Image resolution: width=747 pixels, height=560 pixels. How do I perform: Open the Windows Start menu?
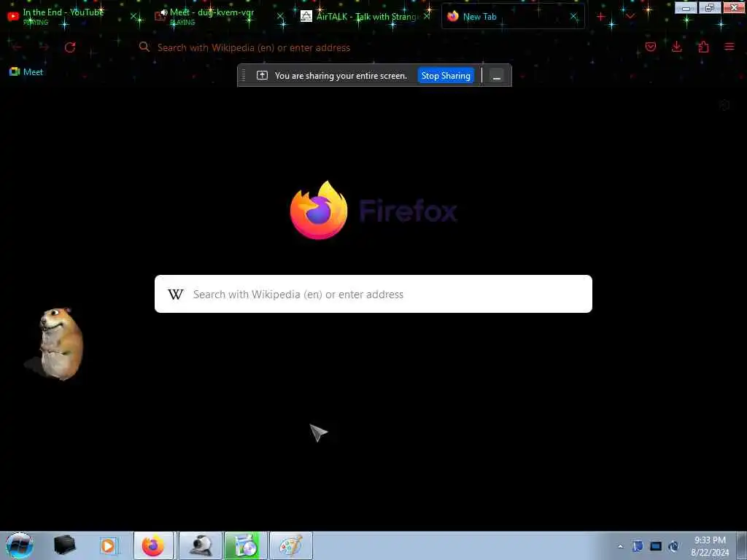[20, 545]
